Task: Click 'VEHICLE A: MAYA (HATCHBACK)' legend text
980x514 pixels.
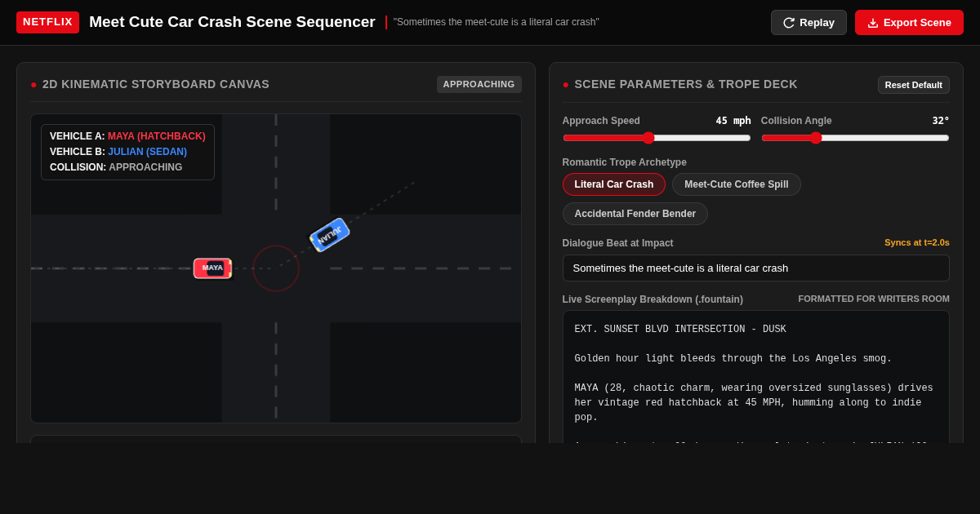Action: [x=127, y=136]
